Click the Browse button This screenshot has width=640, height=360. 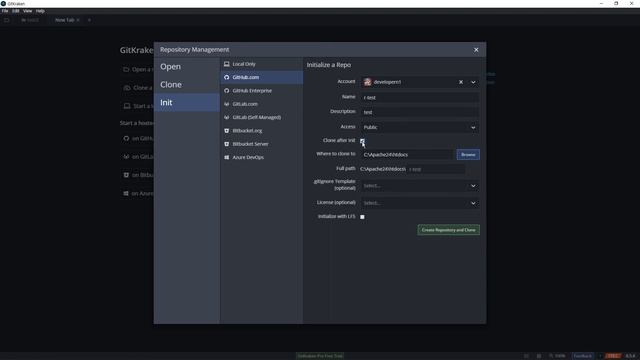click(468, 155)
